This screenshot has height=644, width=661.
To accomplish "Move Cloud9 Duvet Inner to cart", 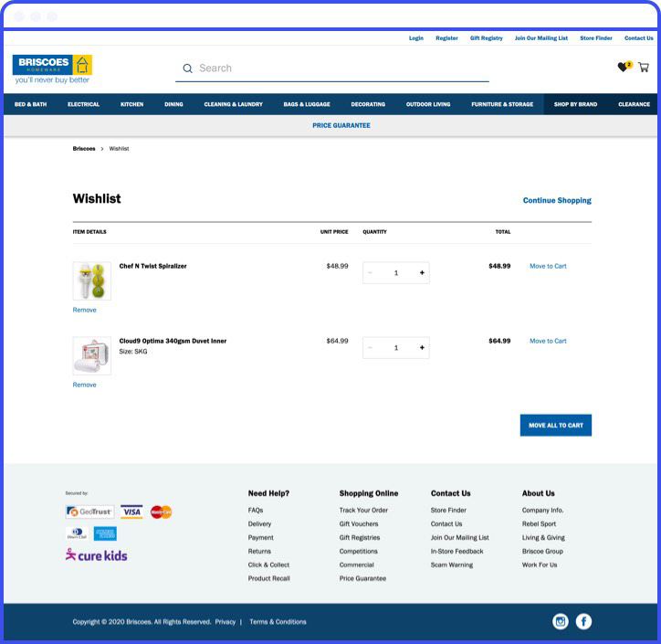I will click(x=548, y=341).
